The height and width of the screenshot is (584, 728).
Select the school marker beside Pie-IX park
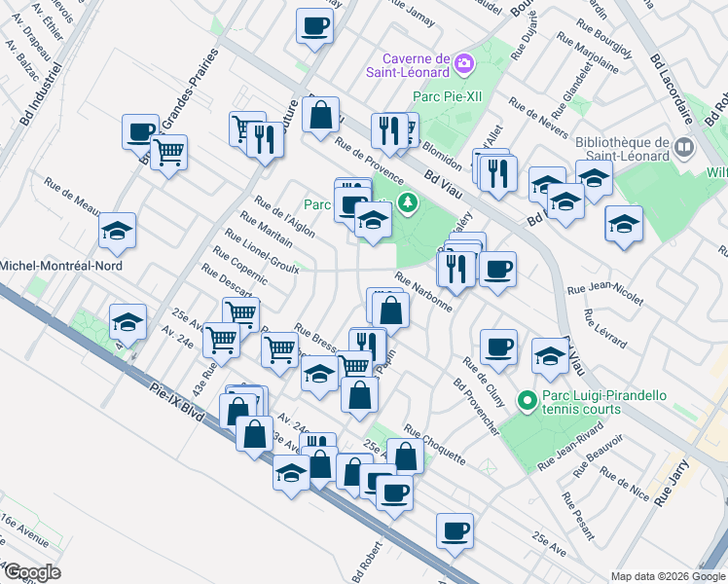(x=128, y=324)
